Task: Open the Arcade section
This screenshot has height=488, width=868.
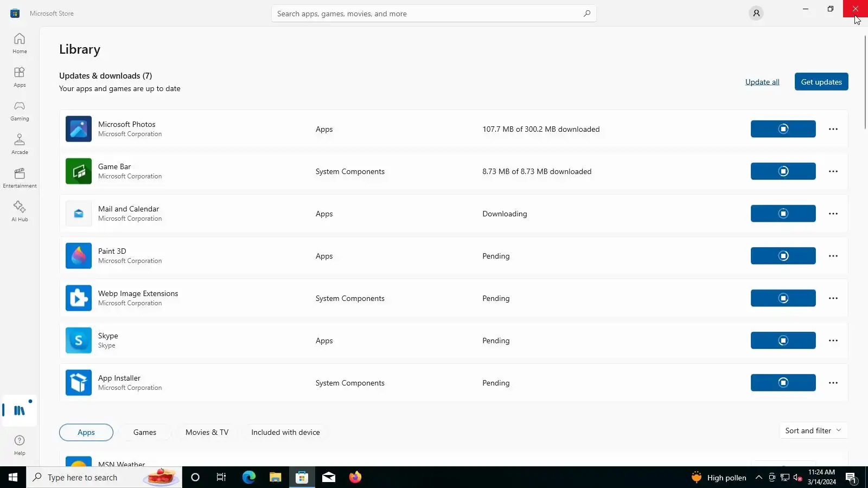Action: click(20, 144)
